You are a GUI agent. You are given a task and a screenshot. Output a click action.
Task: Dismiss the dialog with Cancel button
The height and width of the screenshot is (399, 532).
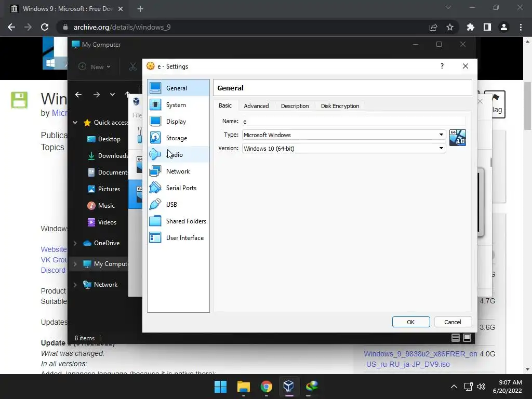point(453,322)
